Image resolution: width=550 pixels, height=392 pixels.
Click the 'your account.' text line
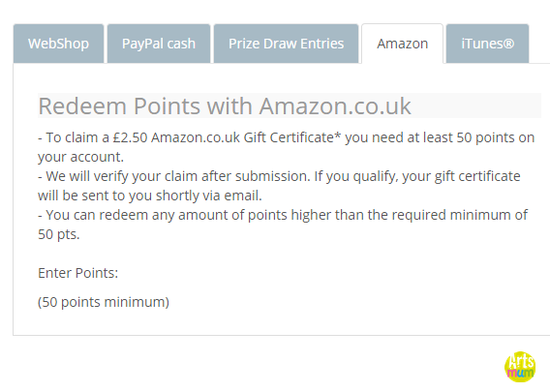pos(80,157)
